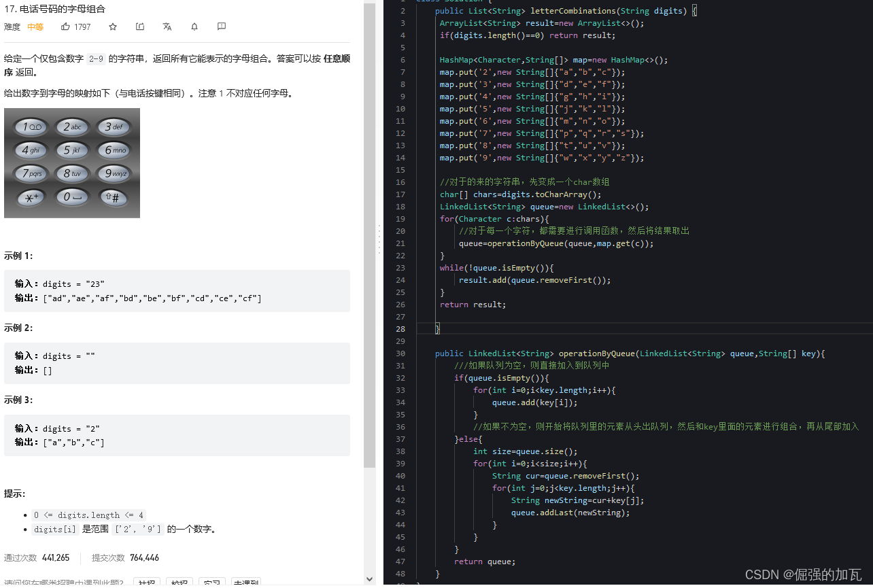Click the HashMap<Character,String[]> map declaration line
873x588 pixels.
553,60
